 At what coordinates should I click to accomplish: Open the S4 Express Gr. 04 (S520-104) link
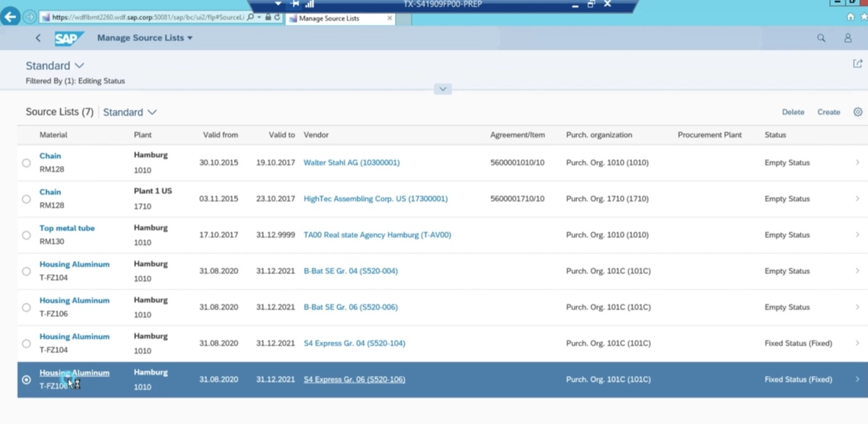[354, 343]
